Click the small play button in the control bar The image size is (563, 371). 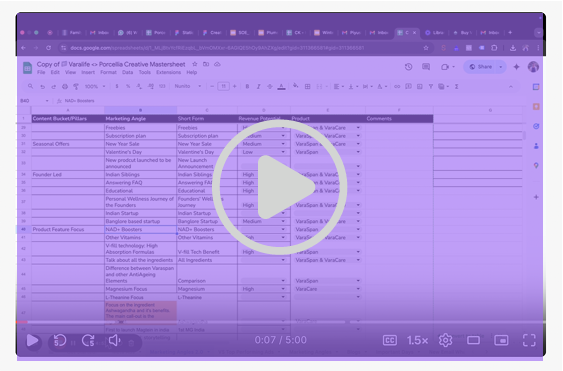[32, 340]
